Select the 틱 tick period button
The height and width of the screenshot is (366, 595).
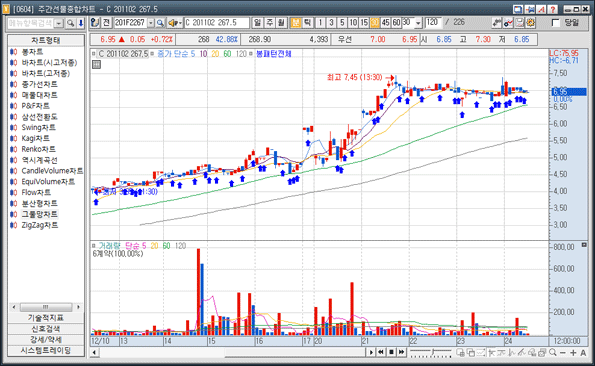click(307, 23)
